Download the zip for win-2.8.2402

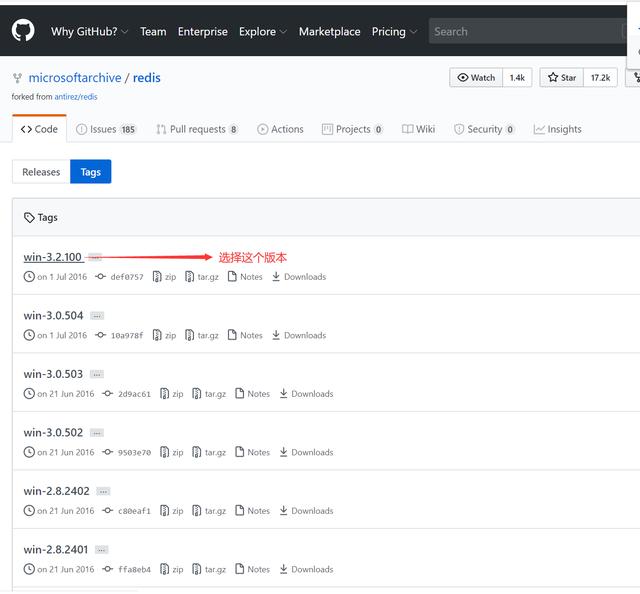(x=171, y=511)
